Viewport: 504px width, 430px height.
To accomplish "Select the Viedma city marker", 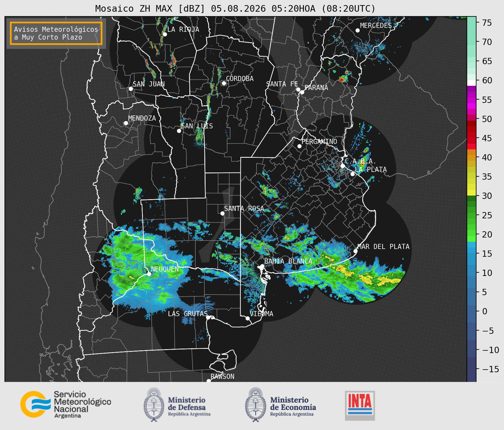I will point(247,318).
